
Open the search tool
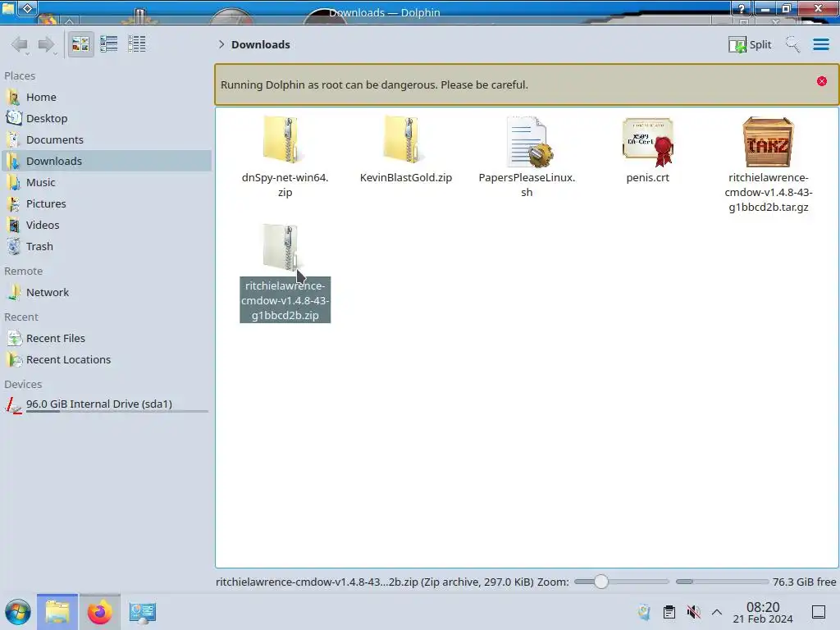point(792,44)
